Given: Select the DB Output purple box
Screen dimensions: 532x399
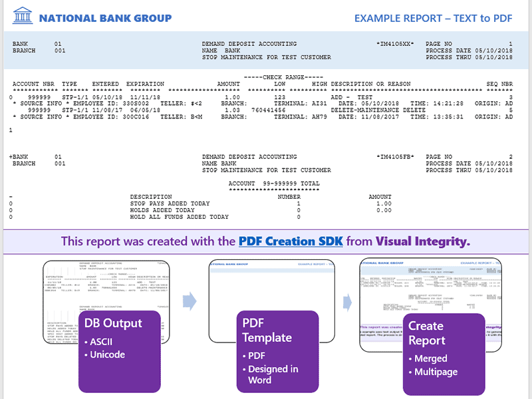Looking at the screenshot, I should point(120,352).
